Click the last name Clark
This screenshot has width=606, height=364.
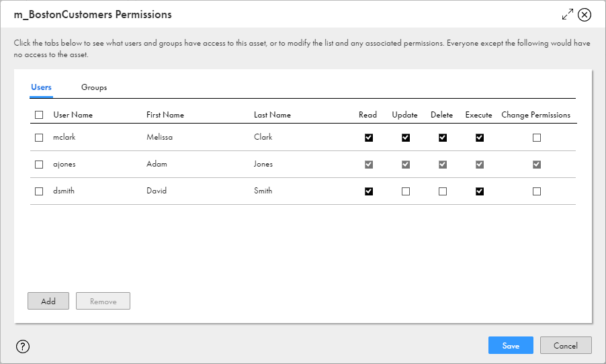(263, 137)
